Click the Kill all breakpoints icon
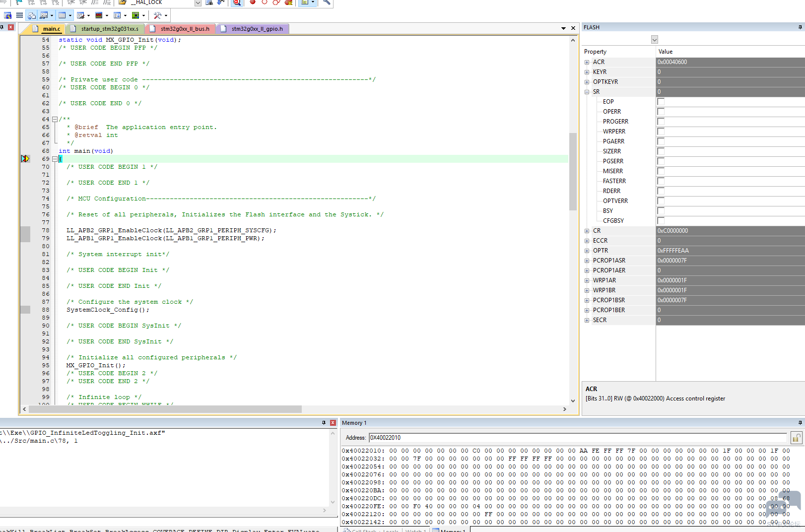 point(288,2)
